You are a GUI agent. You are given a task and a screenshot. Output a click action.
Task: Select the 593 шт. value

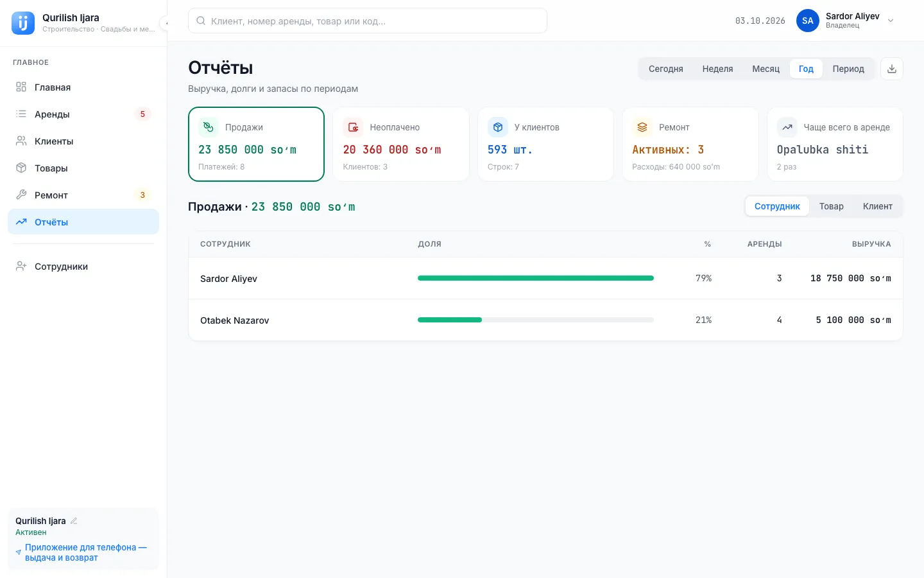click(x=510, y=150)
